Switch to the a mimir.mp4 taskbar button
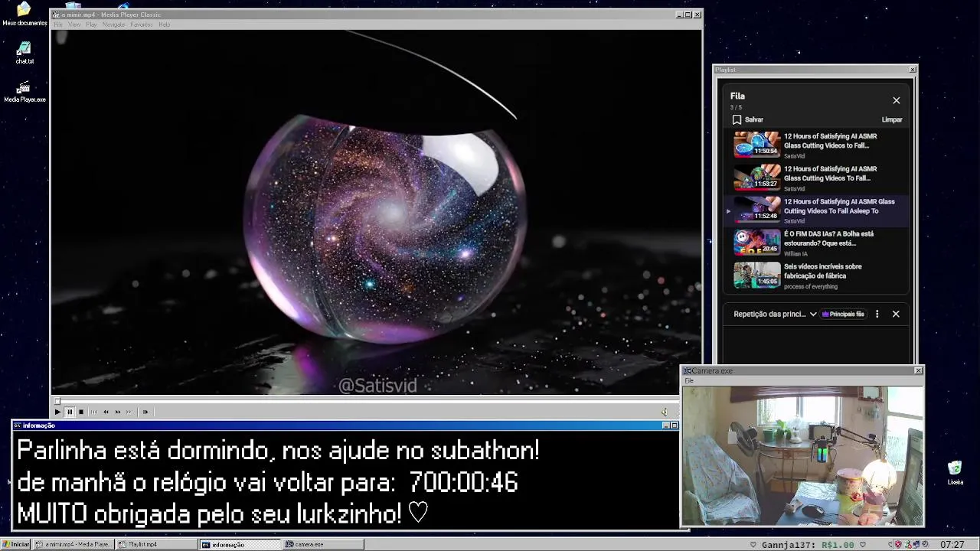980x551 pixels. [x=73, y=544]
